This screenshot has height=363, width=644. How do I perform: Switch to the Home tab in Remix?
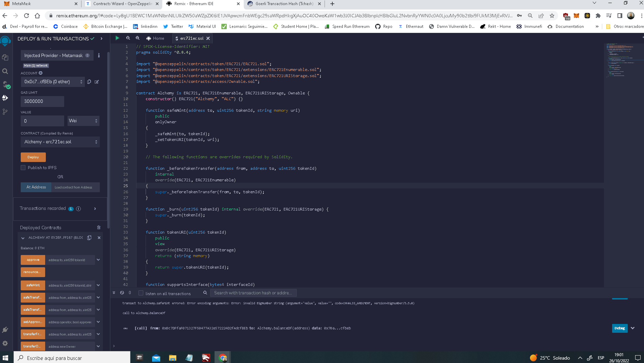156,38
